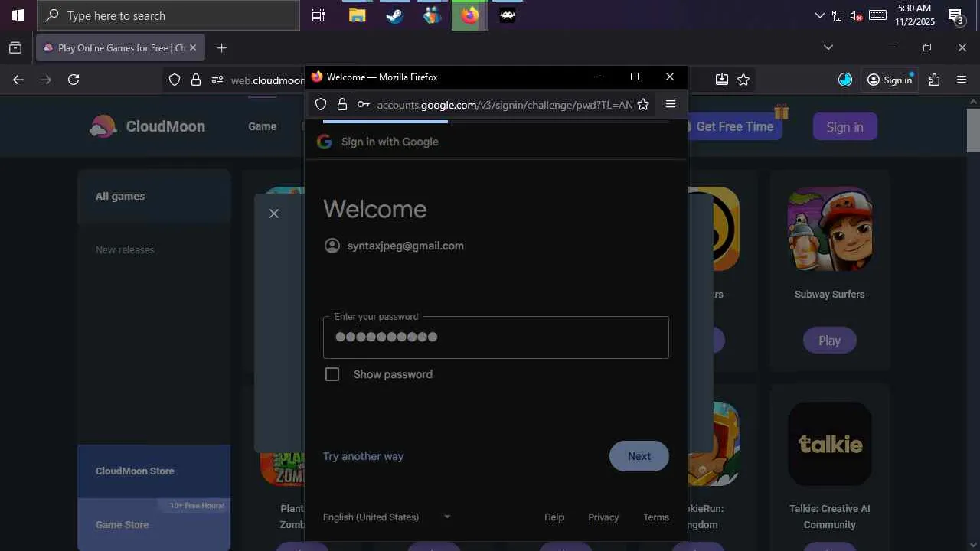Open the Windows notification center
980x551 pixels.
(x=955, y=15)
